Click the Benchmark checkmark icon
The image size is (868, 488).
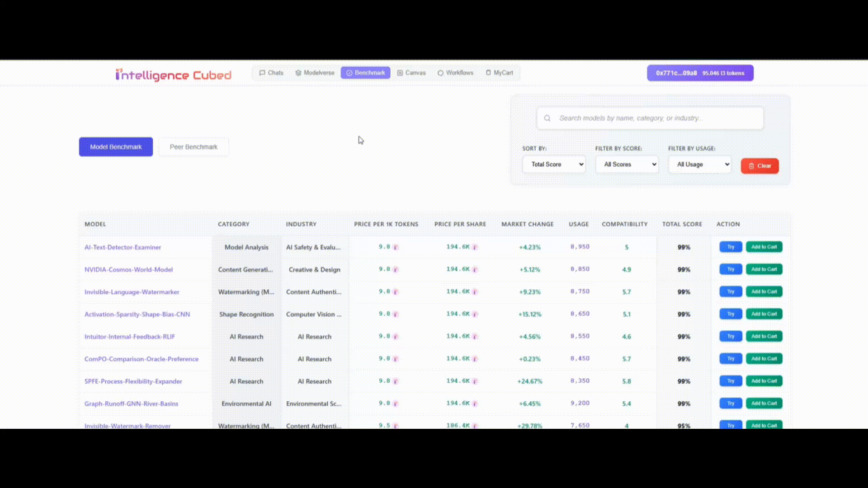[x=349, y=73]
